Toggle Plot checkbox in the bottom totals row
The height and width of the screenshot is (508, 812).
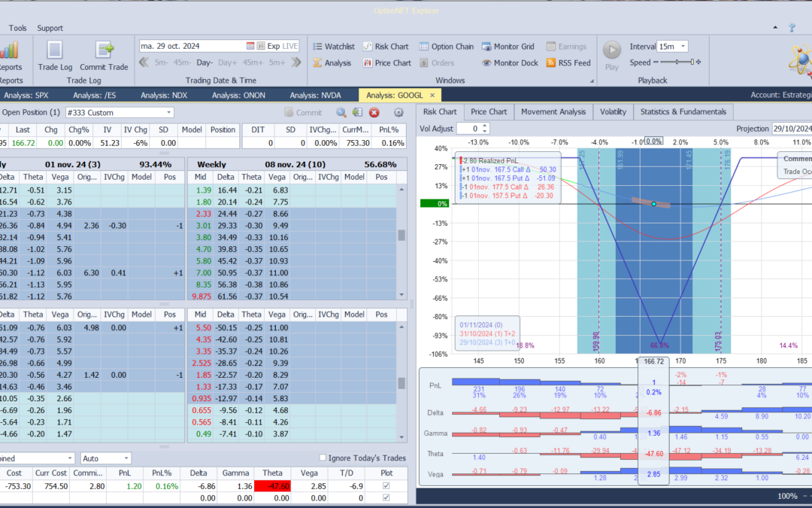click(387, 498)
